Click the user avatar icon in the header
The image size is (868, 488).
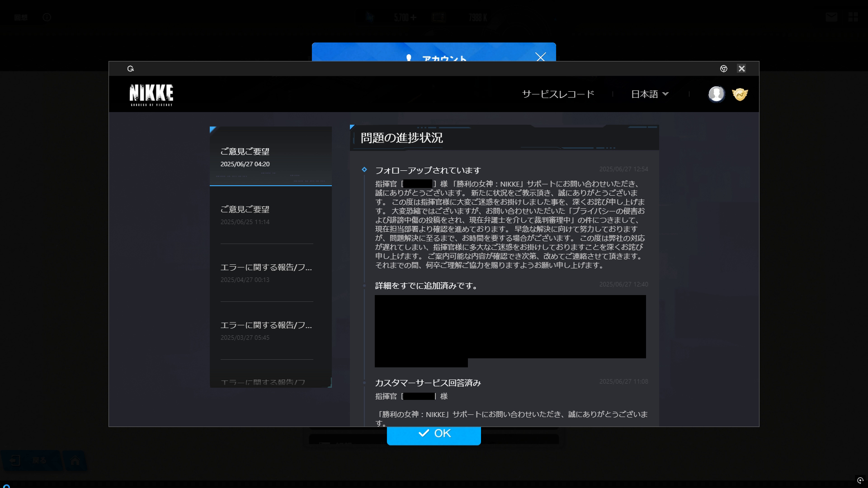coord(716,94)
